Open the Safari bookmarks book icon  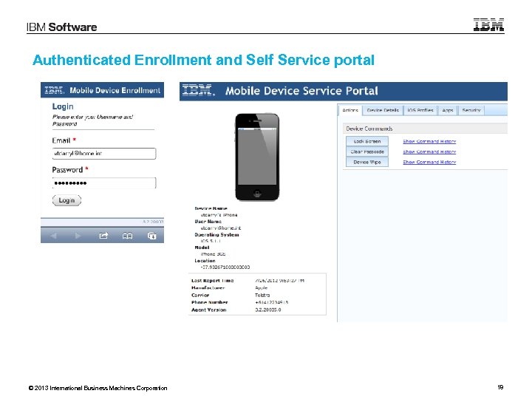pyautogui.click(x=128, y=236)
